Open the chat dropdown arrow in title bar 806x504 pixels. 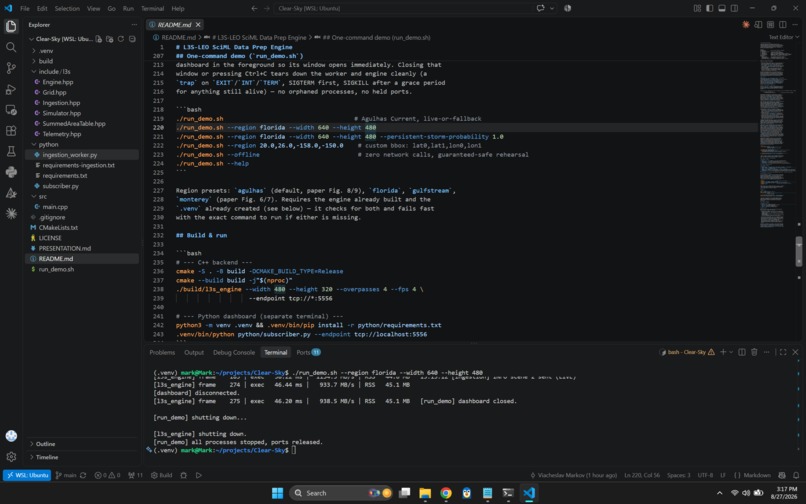(x=552, y=8)
